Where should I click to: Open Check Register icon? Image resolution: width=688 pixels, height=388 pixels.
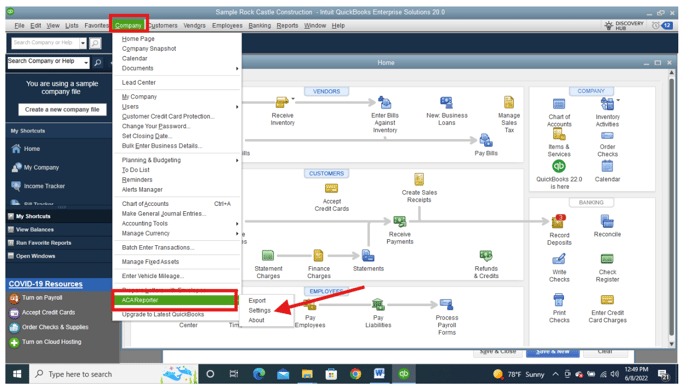click(607, 259)
